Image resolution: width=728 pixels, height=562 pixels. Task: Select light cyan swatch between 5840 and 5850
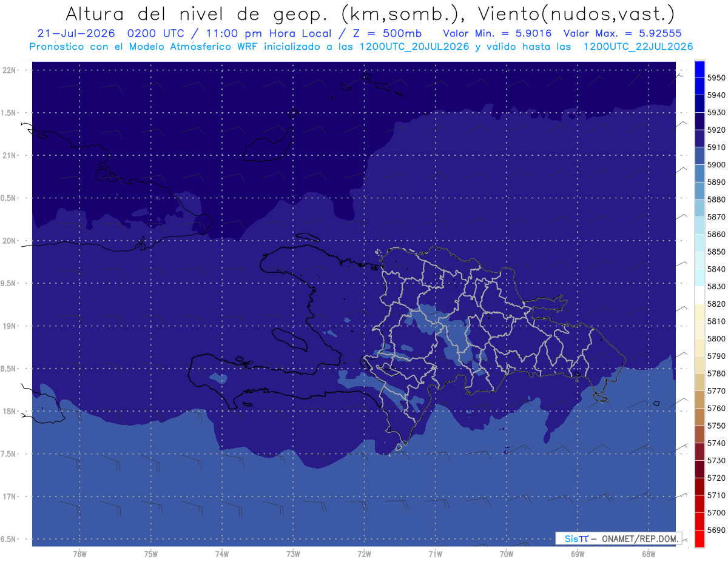pos(699,260)
